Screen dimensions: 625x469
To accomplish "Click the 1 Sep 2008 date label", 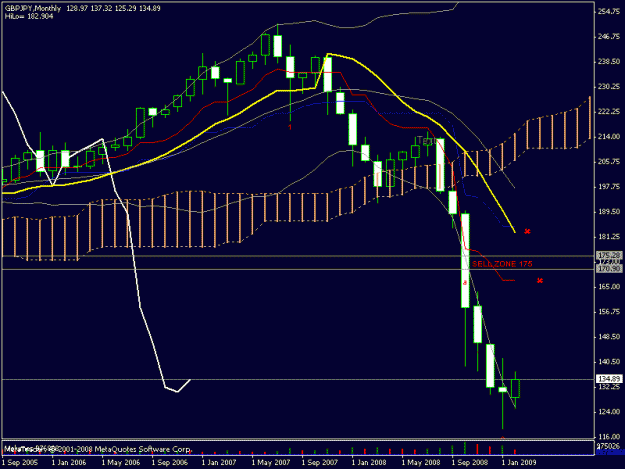I will 470,463.
